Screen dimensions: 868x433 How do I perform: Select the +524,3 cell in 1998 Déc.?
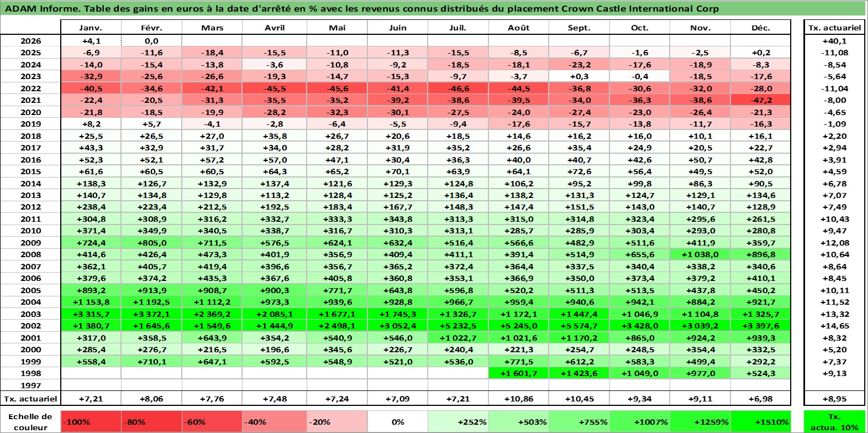tap(761, 373)
